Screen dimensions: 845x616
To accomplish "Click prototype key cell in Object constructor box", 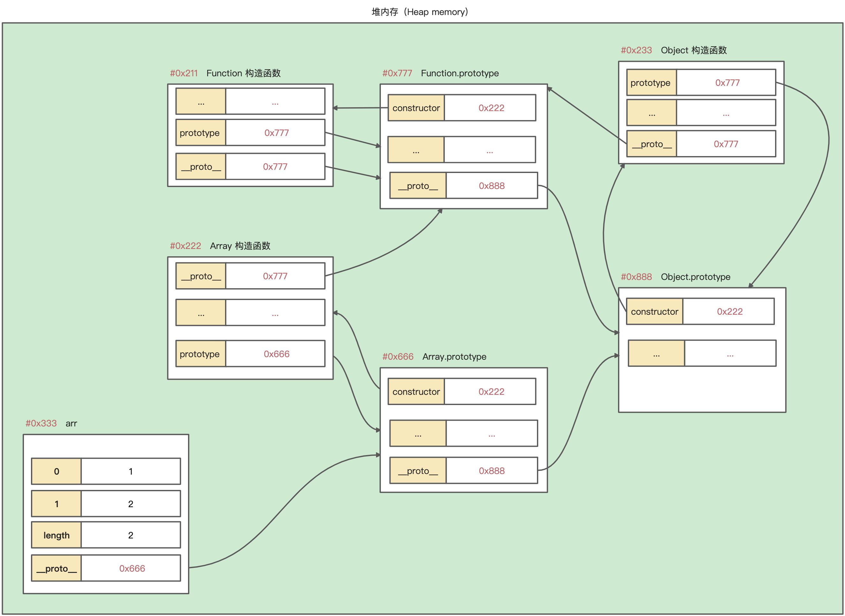I will 651,83.
